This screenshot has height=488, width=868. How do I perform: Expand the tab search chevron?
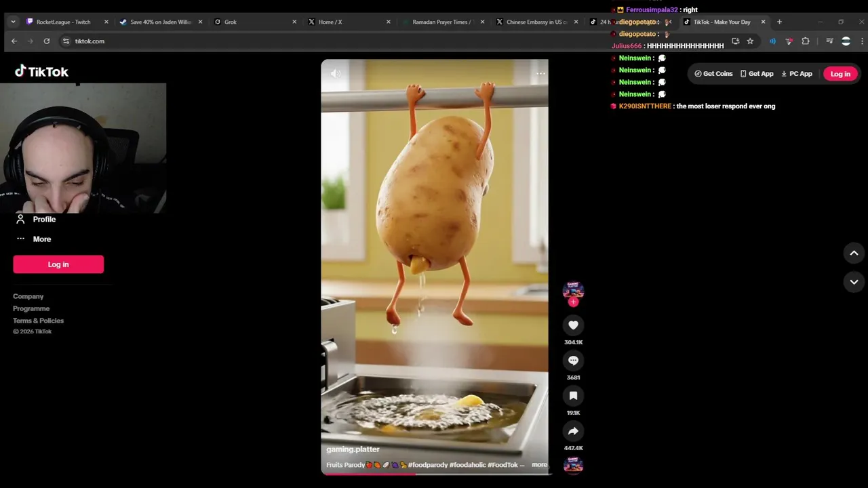pyautogui.click(x=13, y=22)
